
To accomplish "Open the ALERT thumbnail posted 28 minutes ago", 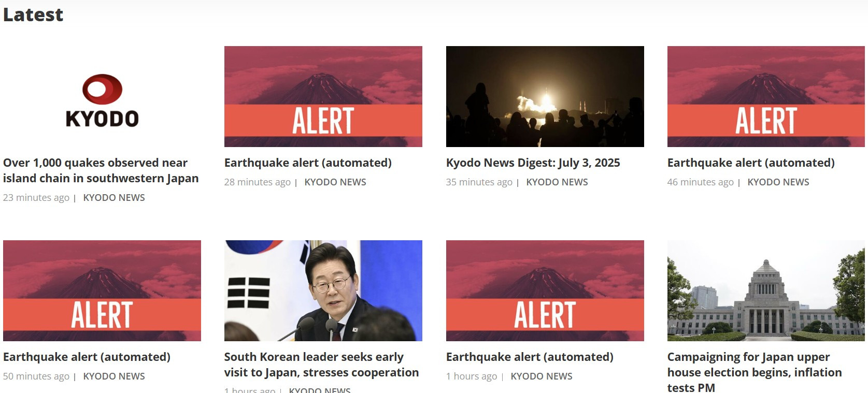I will point(323,96).
